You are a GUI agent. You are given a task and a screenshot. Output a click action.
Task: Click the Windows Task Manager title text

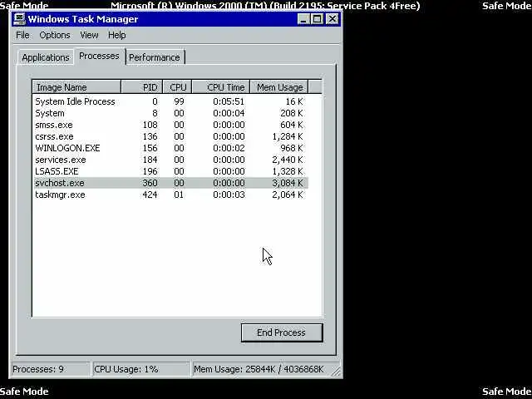point(83,19)
